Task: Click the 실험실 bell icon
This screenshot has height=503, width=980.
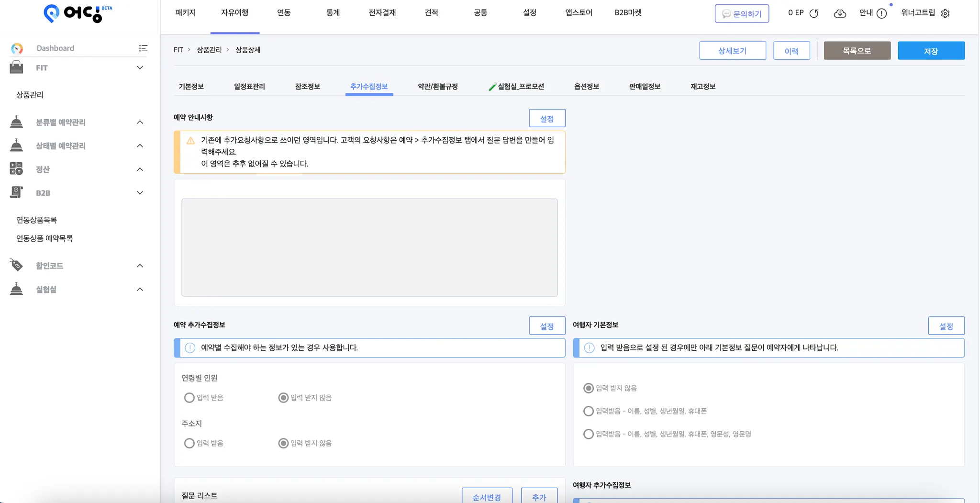Action: coord(16,289)
